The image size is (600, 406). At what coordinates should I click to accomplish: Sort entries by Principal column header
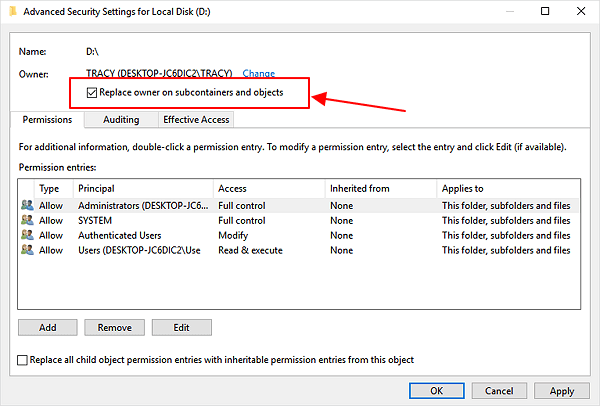point(143,188)
